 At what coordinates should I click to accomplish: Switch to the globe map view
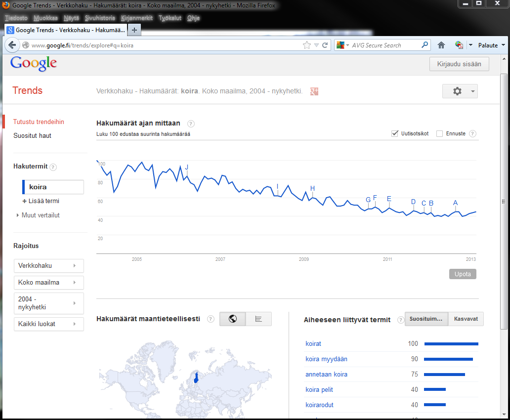point(233,319)
